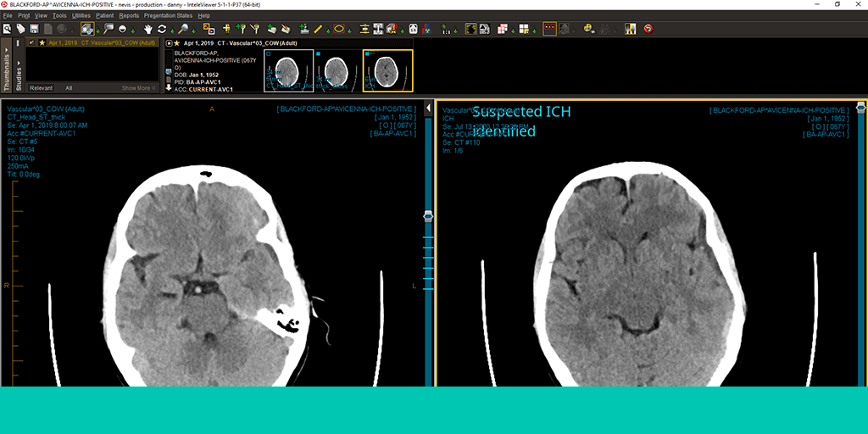
Task: Open dropdown arrow next to invert contrast tool
Action: tap(133, 31)
